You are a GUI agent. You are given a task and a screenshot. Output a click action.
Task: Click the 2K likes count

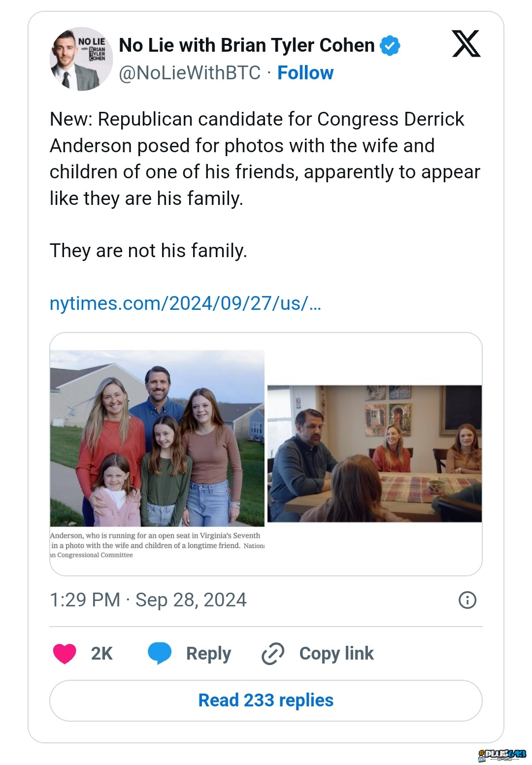point(102,654)
